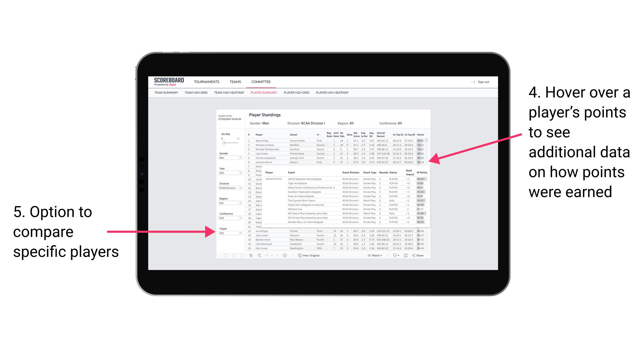
Task: Click the download/export icon on toolbar
Action: [x=392, y=255]
